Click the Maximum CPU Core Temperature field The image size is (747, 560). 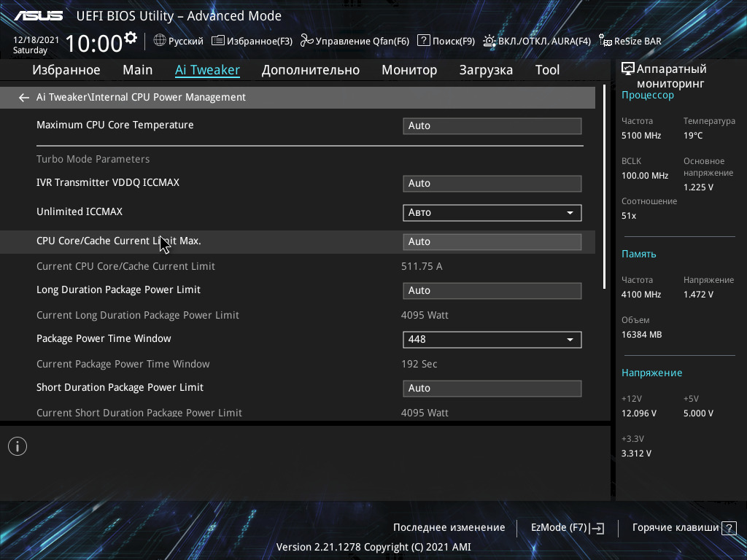point(492,125)
